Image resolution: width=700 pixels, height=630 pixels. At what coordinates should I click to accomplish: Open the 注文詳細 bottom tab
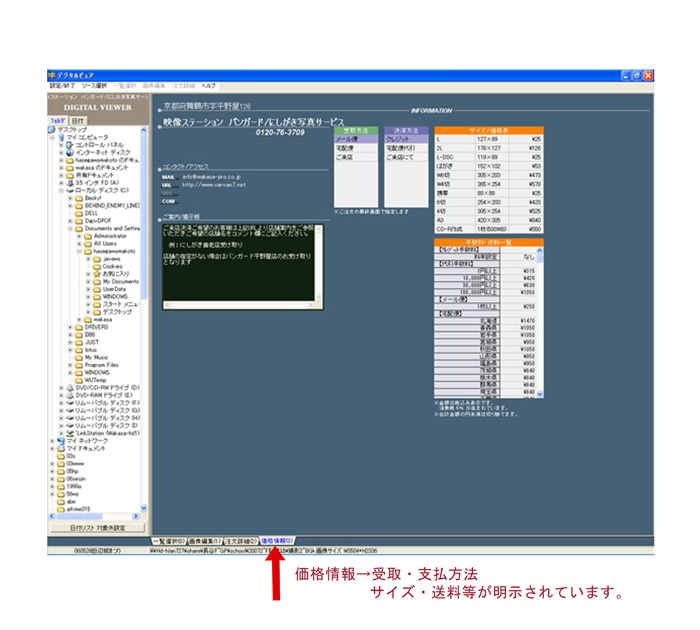click(x=241, y=540)
